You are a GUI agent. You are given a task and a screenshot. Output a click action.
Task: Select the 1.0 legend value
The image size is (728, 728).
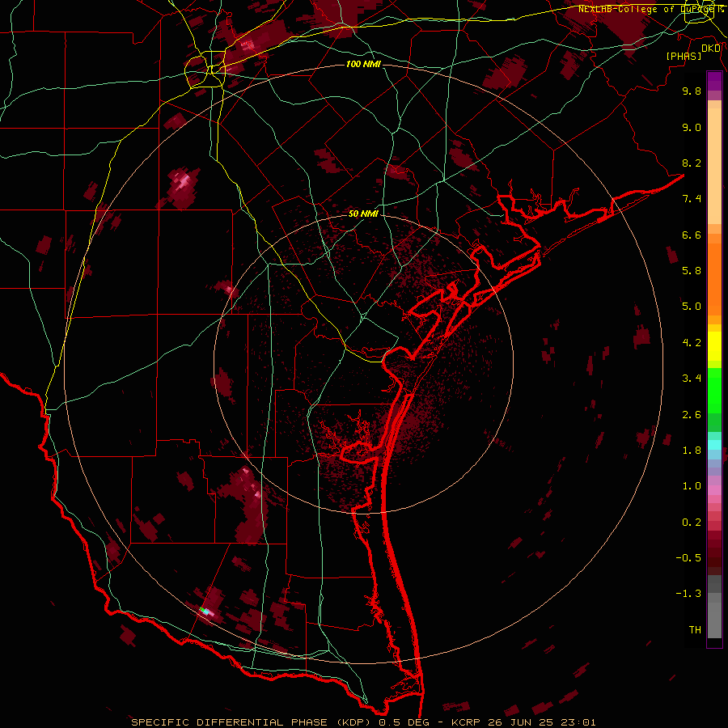point(692,486)
